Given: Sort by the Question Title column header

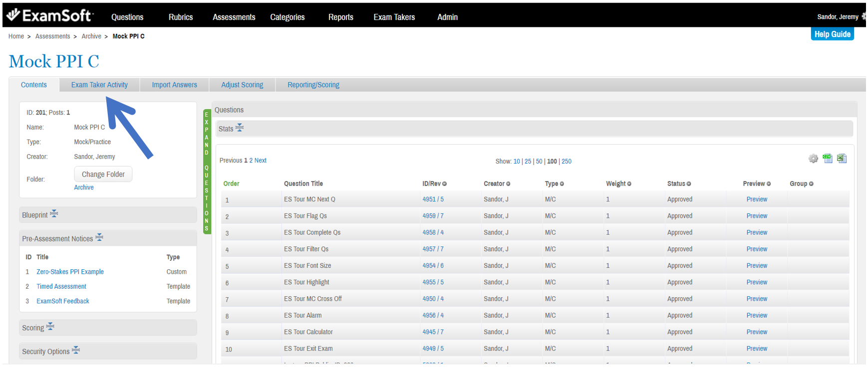Looking at the screenshot, I should coord(303,184).
